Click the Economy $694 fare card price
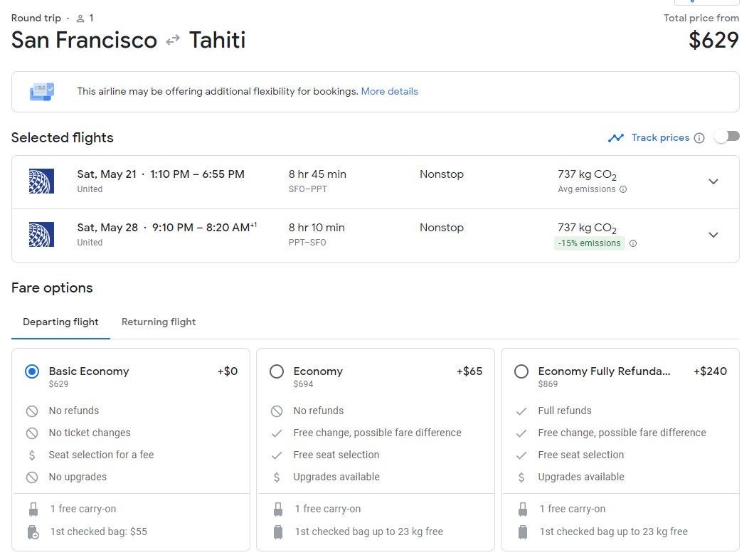 [304, 384]
